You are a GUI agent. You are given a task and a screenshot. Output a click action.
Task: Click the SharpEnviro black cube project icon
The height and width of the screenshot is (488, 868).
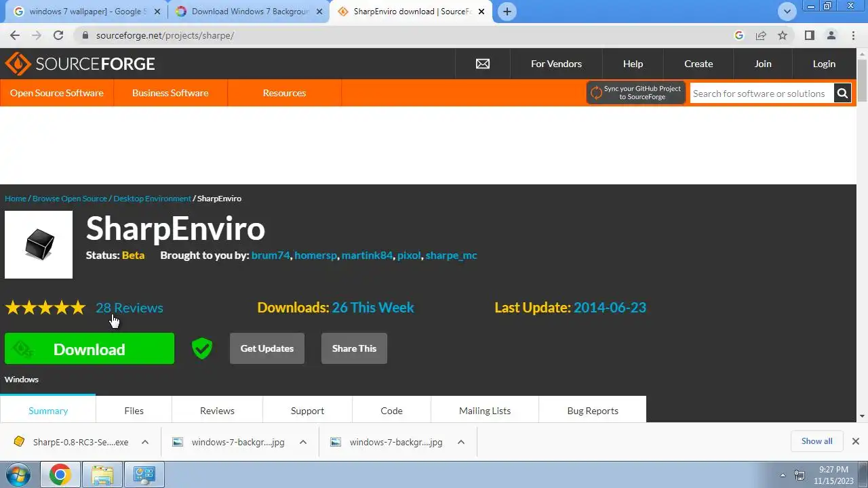(x=39, y=245)
